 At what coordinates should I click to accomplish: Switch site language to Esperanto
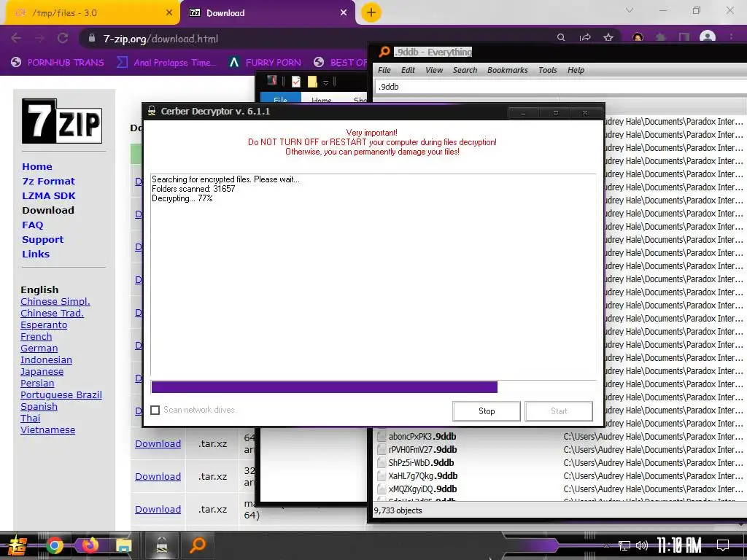(x=44, y=324)
